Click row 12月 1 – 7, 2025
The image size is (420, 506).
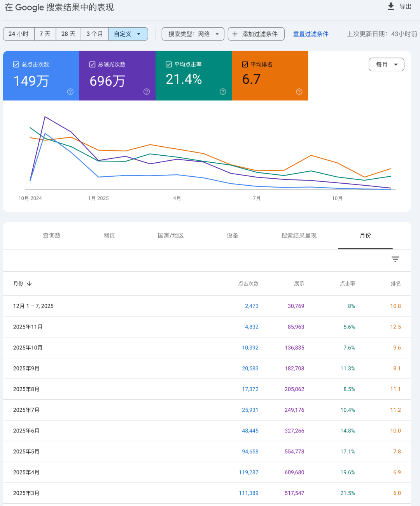pyautogui.click(x=207, y=306)
